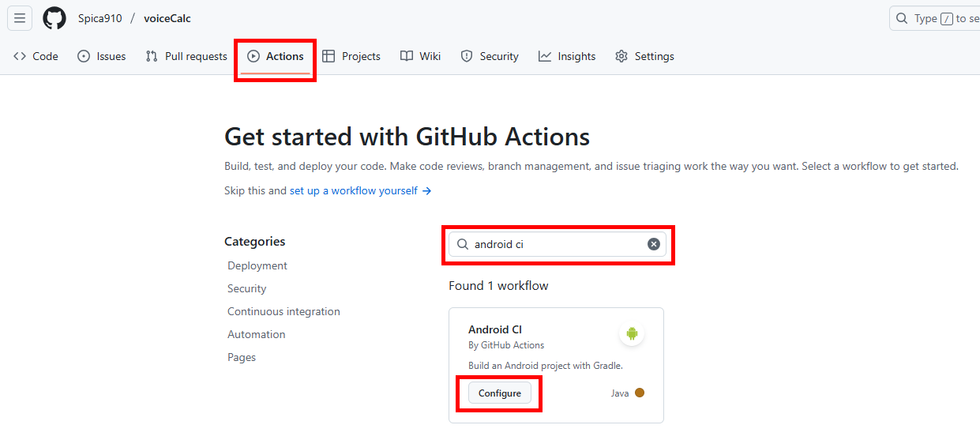Screen dimensions: 980x440
Task: Switch to the Issues tab
Action: pyautogui.click(x=102, y=56)
